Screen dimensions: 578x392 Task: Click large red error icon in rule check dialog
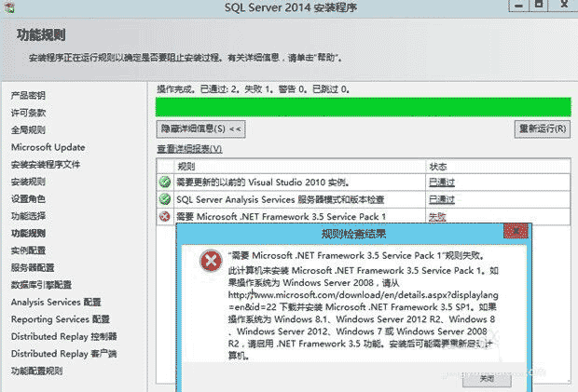tap(211, 263)
